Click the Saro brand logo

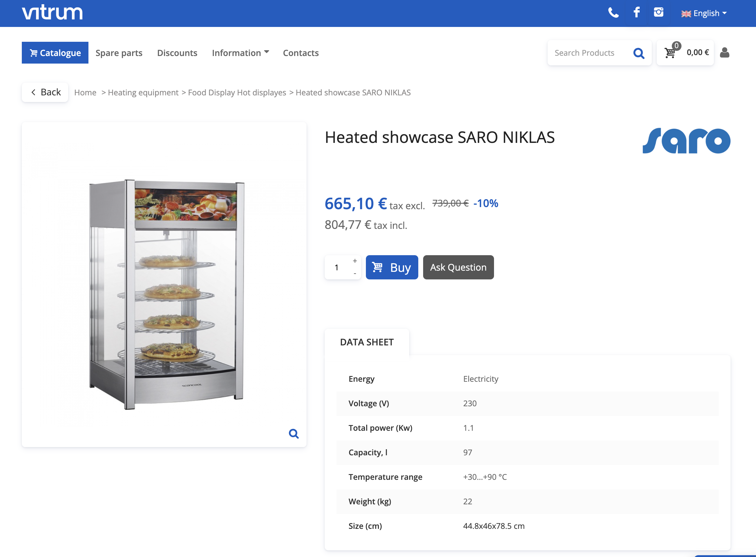tap(686, 141)
